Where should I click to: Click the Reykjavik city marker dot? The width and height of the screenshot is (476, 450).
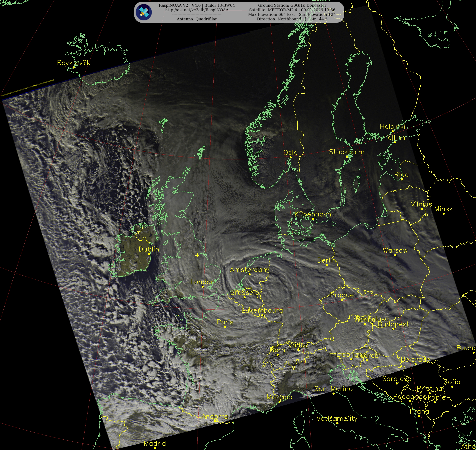(x=74, y=67)
